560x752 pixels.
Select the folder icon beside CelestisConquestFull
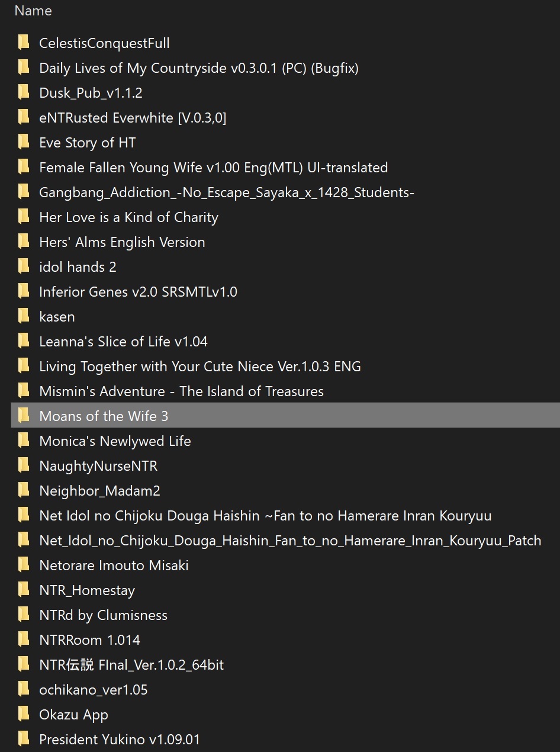[24, 43]
